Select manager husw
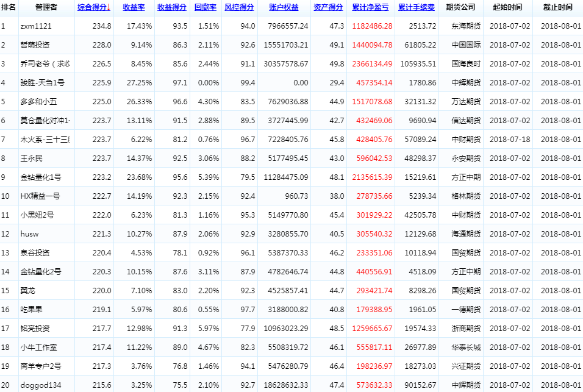The image size is (583, 392). [29, 234]
